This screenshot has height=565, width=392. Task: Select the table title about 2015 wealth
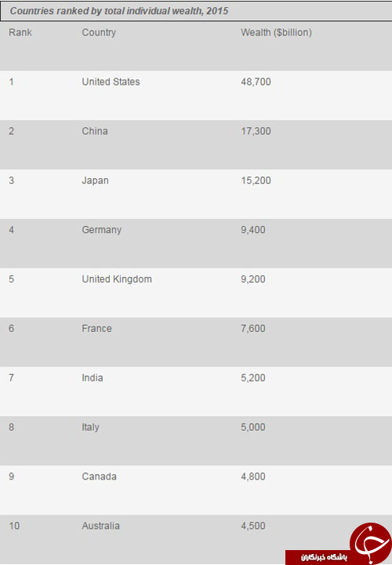[119, 11]
